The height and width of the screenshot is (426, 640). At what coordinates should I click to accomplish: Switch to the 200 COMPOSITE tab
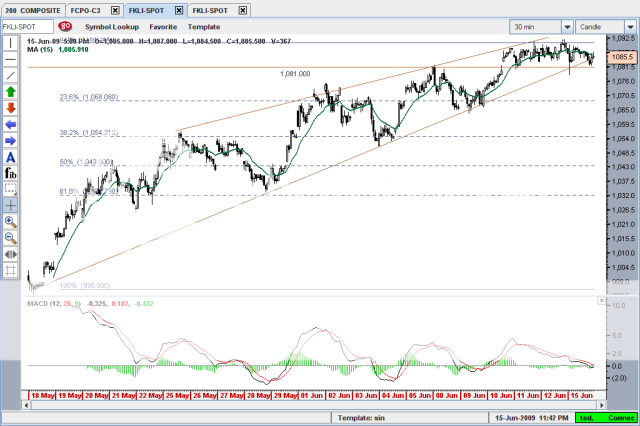point(31,8)
